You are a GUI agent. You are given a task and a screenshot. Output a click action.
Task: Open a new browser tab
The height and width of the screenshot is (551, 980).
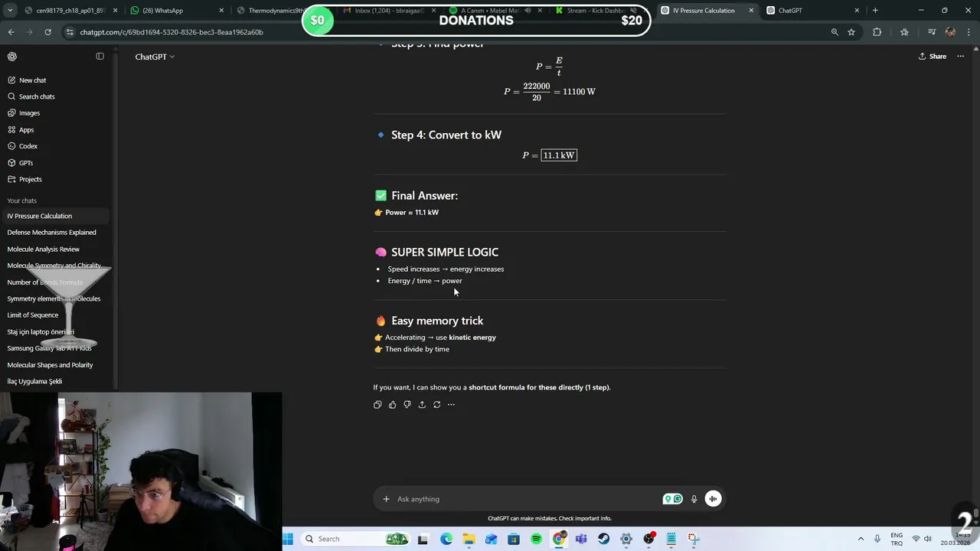875,11
